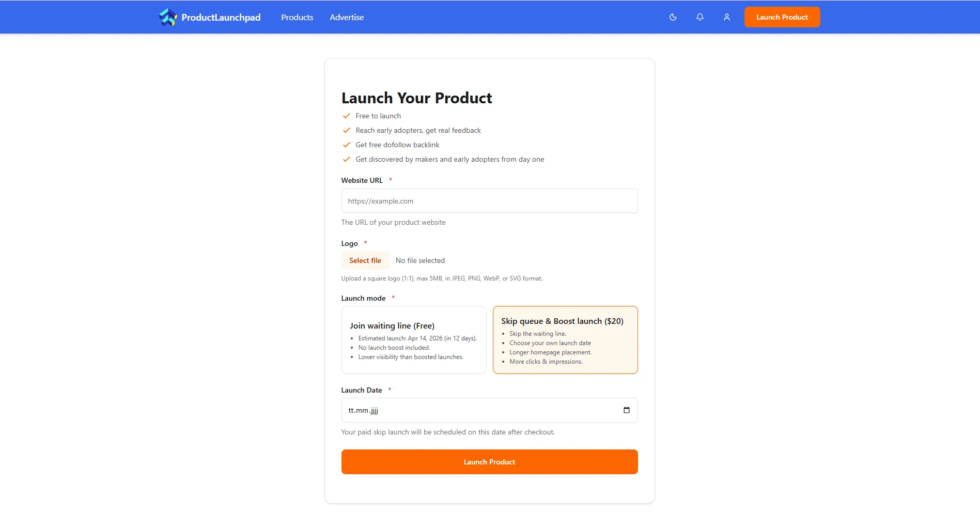This screenshot has width=980, height=529.
Task: Open user account profile icon
Action: (727, 17)
